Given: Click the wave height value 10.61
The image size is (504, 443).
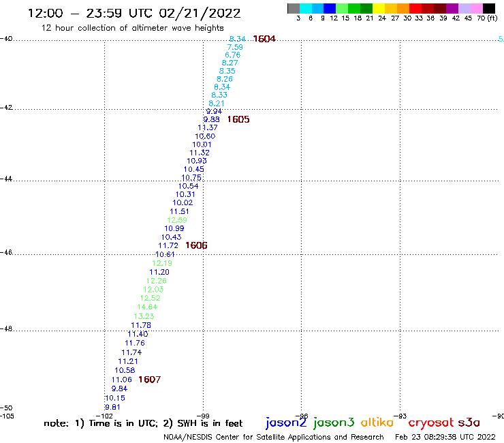Looking at the screenshot, I should (165, 254).
